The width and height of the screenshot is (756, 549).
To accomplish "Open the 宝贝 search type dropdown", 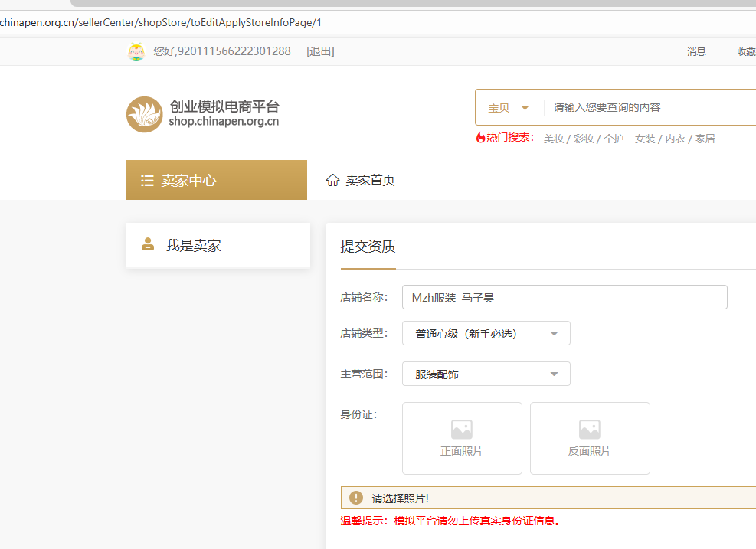I will point(509,108).
